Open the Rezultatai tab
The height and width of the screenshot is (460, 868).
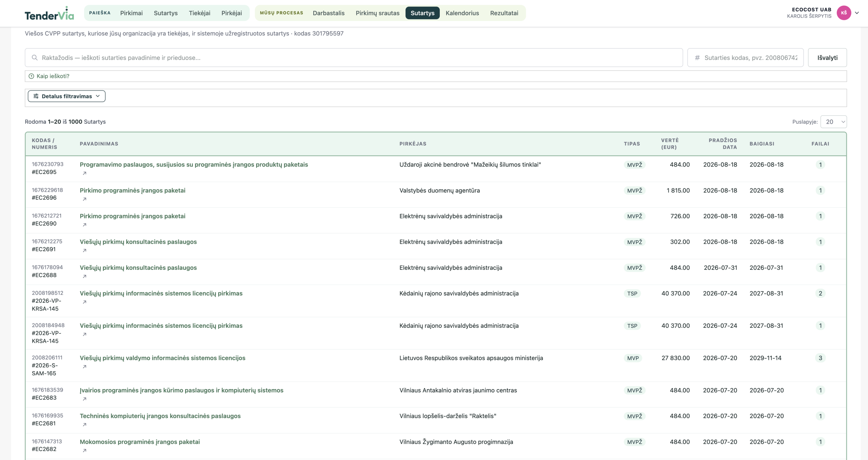504,13
